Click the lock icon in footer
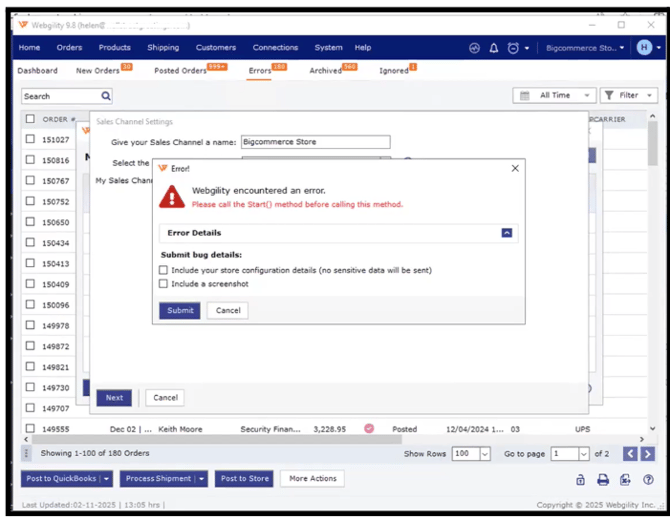This screenshot has height=520, width=670. coord(580,480)
